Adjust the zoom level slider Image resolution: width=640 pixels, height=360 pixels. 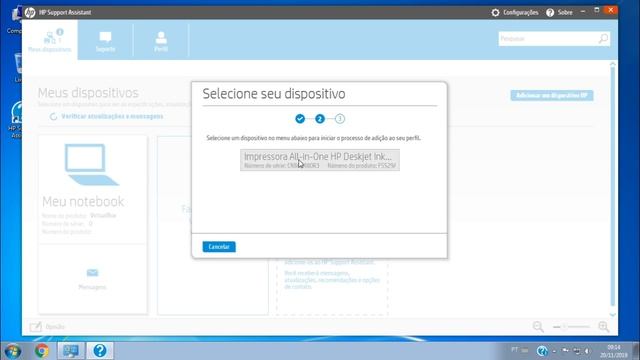click(x=571, y=327)
